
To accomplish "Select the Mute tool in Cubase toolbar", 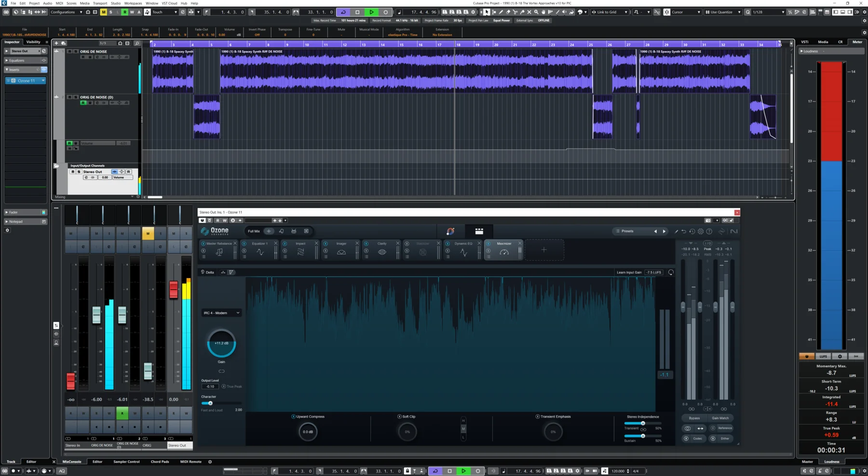I will tap(529, 12).
